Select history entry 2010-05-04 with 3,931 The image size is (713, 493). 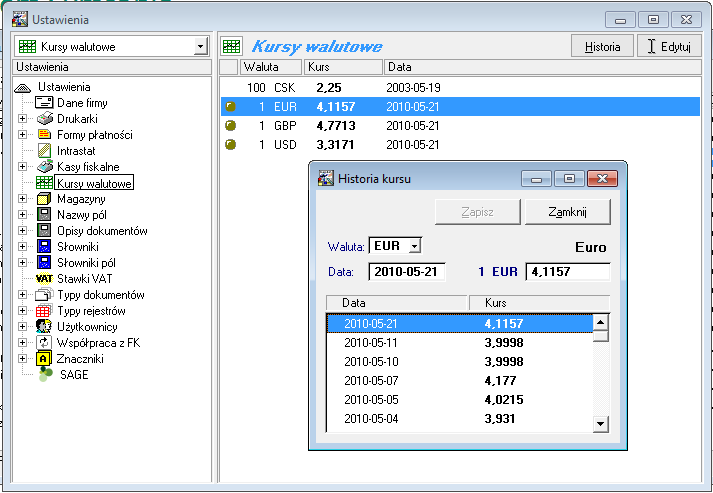point(460,418)
